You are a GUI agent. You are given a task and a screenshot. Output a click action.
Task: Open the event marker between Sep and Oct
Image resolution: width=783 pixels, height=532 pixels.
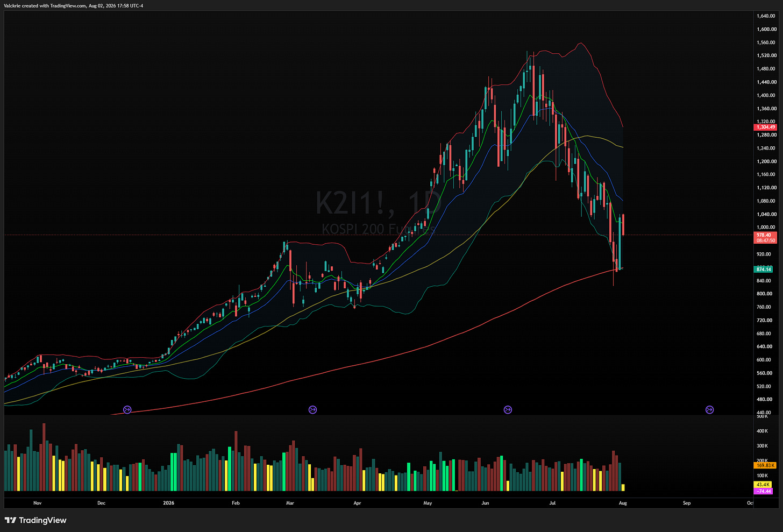[x=709, y=410]
